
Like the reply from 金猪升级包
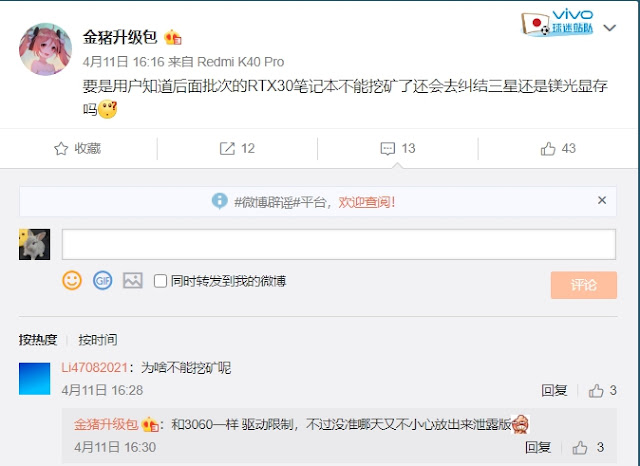[x=580, y=448]
